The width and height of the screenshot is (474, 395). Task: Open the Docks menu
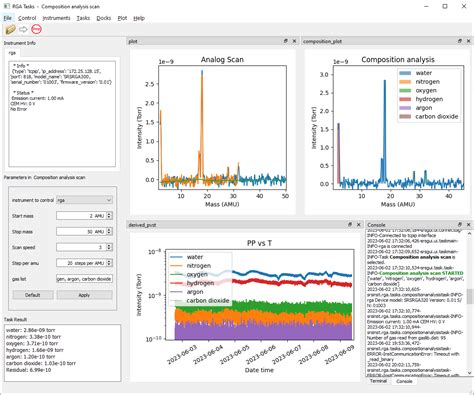pos(104,18)
